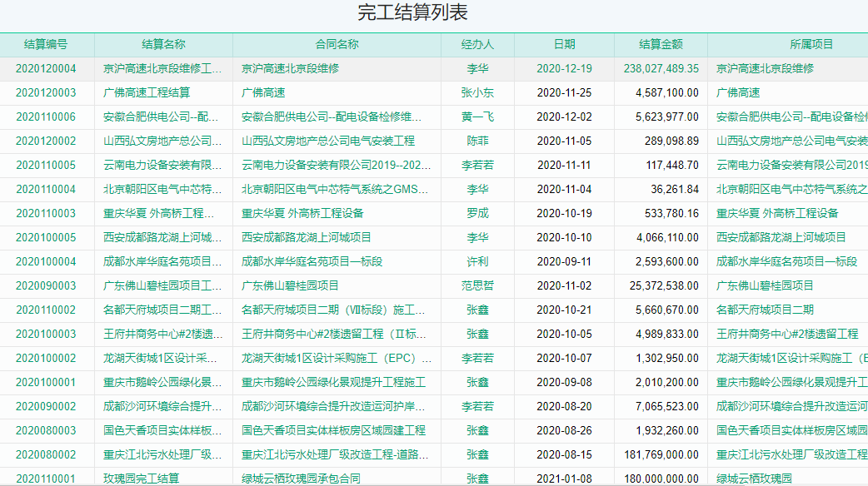
Task: Click the 经办人 column header
Action: (x=477, y=45)
